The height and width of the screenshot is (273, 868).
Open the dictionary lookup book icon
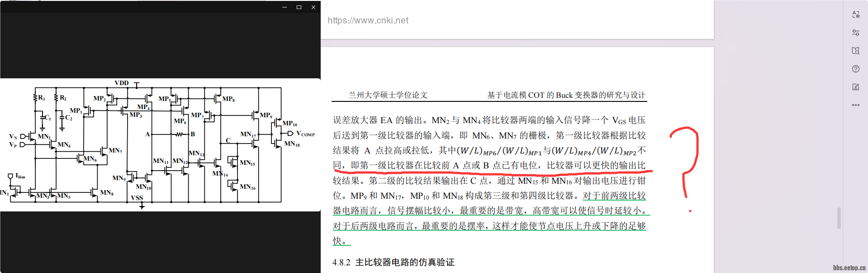[x=855, y=51]
